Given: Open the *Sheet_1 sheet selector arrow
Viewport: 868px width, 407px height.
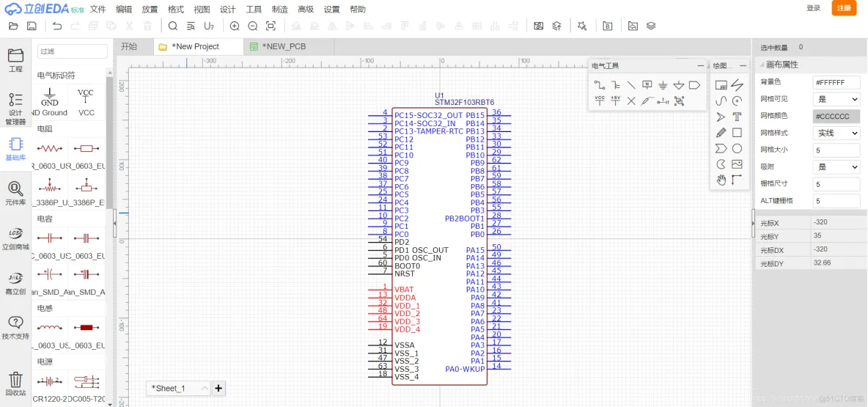Looking at the screenshot, I should [x=205, y=388].
